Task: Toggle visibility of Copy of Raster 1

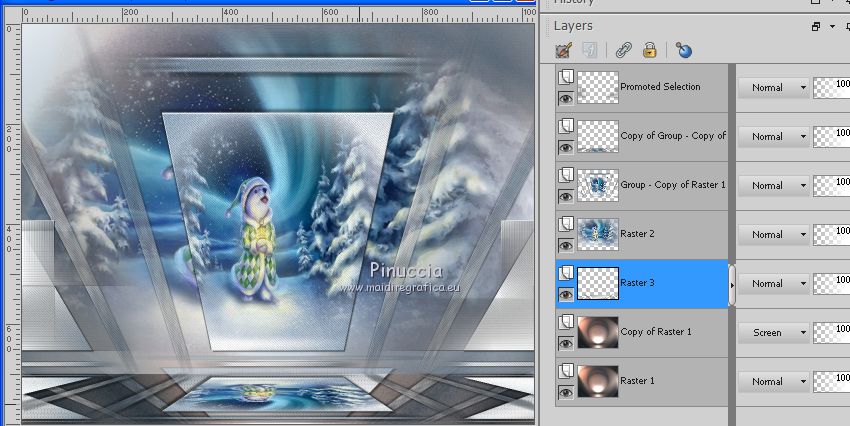Action: click(x=565, y=343)
